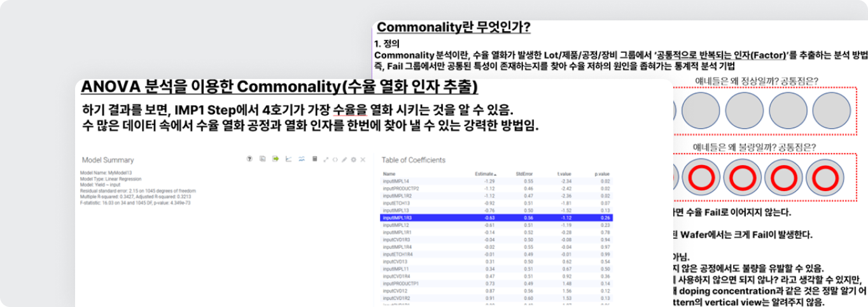Open the scatter plot chart icon

(x=288, y=159)
